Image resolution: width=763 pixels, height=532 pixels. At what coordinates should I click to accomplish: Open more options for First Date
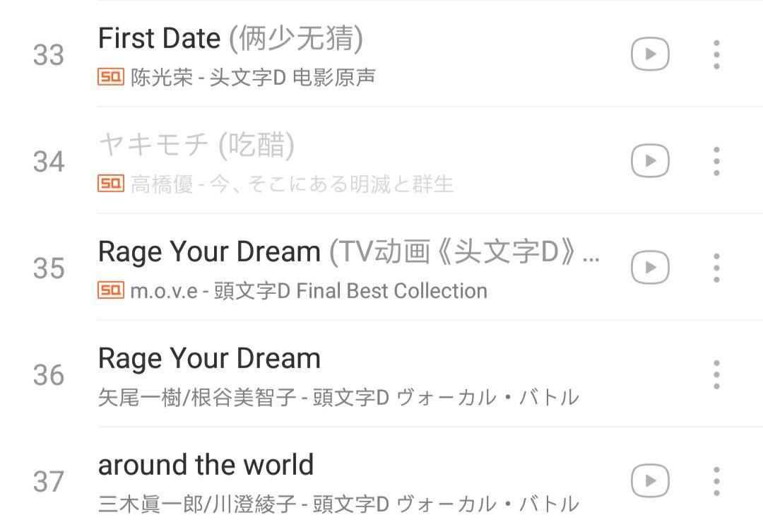[716, 53]
